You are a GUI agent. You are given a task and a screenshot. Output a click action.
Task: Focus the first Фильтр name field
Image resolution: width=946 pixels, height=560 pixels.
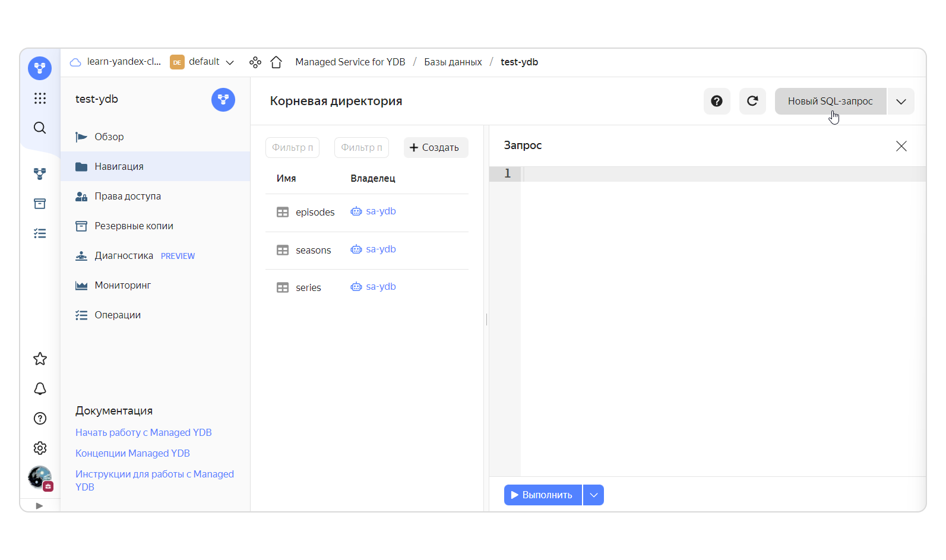pos(292,147)
